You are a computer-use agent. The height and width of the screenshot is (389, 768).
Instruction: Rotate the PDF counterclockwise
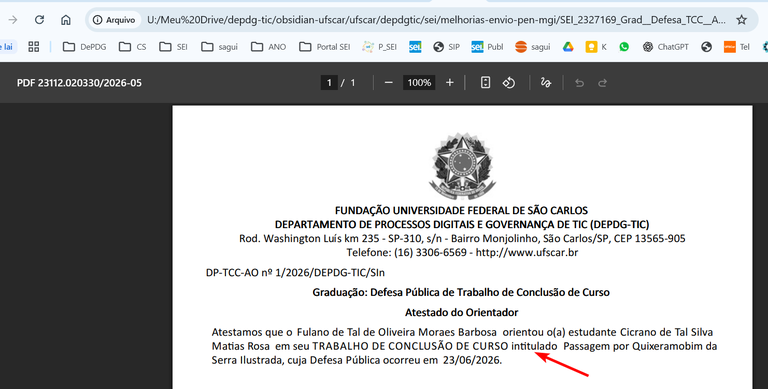pos(509,83)
